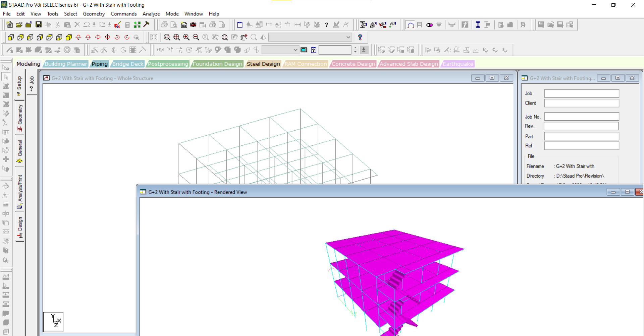The height and width of the screenshot is (336, 644).
Task: Toggle the Steel Design I-beam button
Action: 478,25
